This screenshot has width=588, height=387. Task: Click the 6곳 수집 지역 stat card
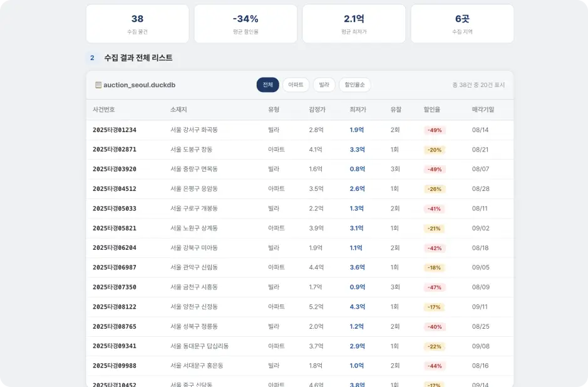coord(462,24)
